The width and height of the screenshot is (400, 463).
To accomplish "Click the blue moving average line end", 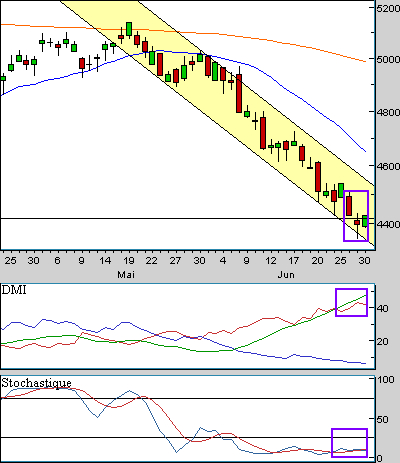I will (364, 150).
